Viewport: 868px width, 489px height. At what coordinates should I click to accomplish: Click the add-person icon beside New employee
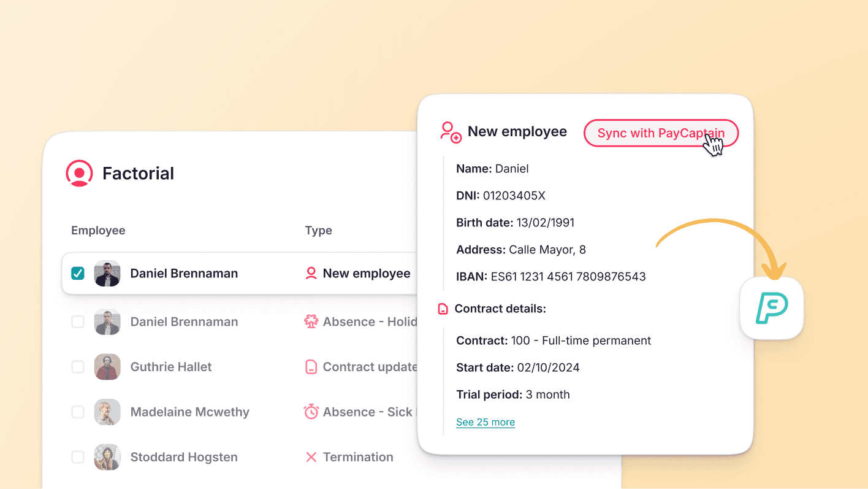[x=449, y=131]
